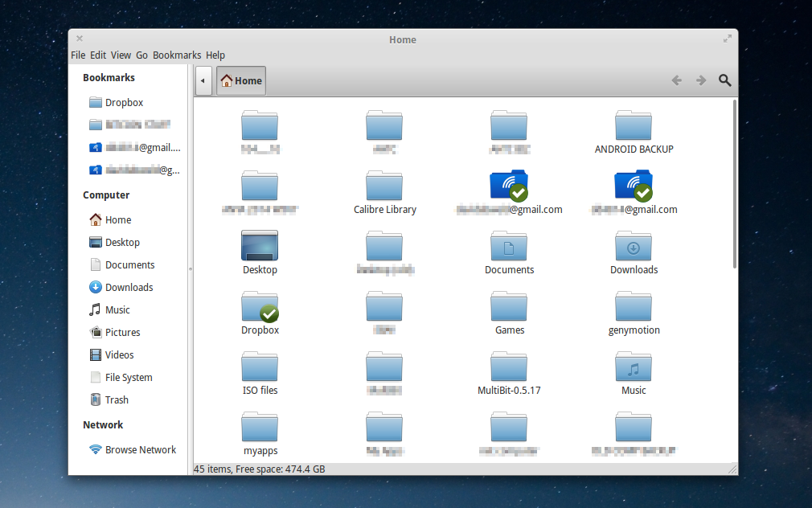This screenshot has width=812, height=508.
Task: Go back with the back arrow
Action: pyautogui.click(x=676, y=80)
